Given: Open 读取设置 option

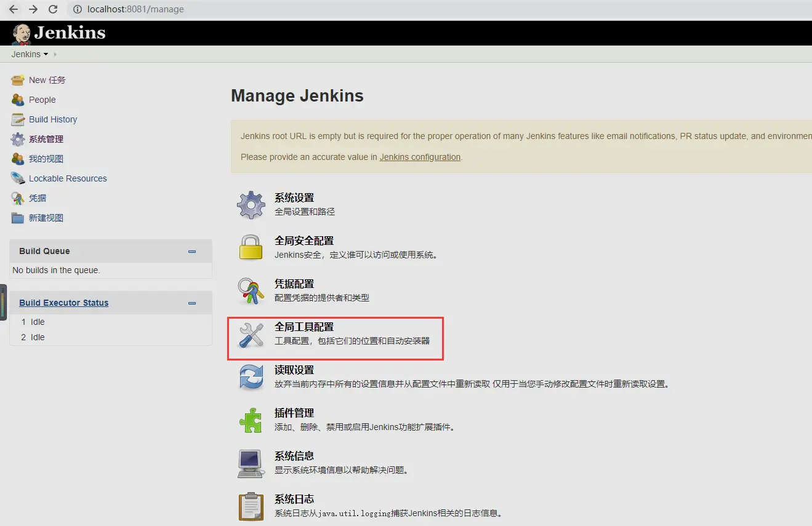Looking at the screenshot, I should [x=294, y=370].
